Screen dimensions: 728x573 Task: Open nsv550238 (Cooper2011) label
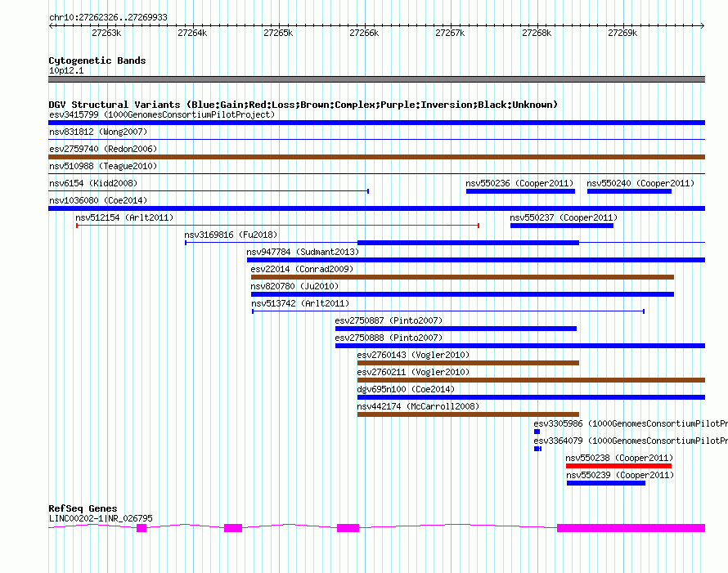pyautogui.click(x=619, y=458)
